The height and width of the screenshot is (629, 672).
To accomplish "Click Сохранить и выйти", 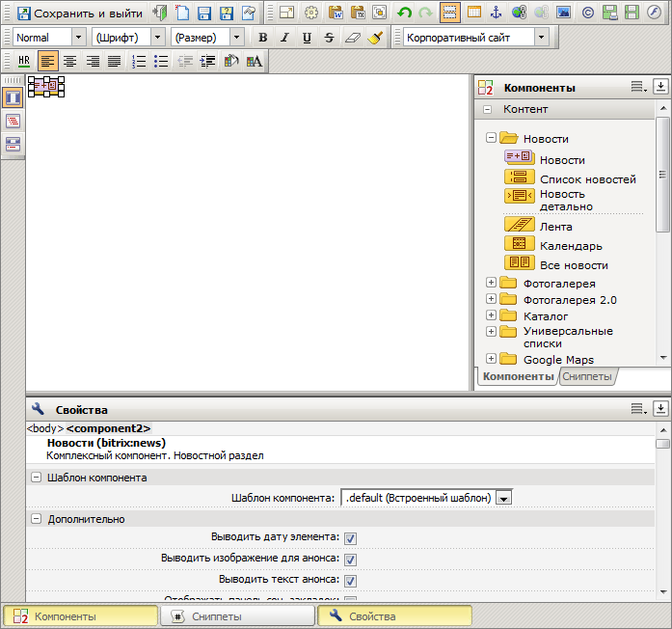I will tap(80, 14).
